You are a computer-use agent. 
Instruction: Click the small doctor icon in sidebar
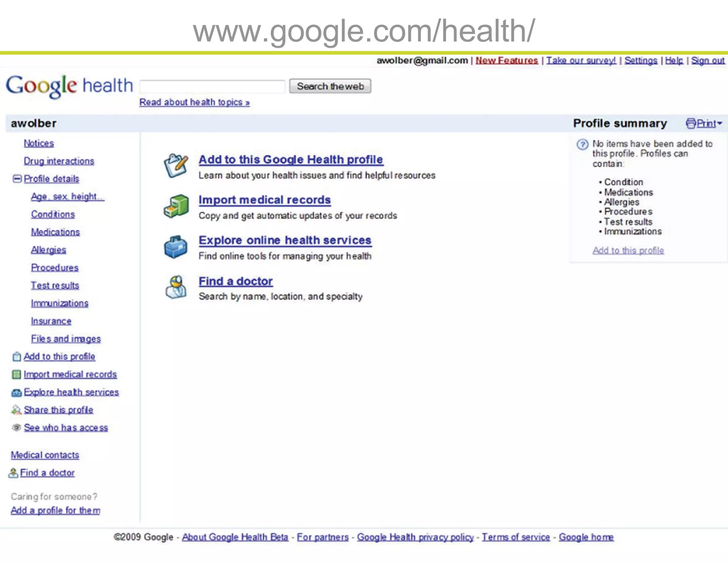(x=13, y=473)
